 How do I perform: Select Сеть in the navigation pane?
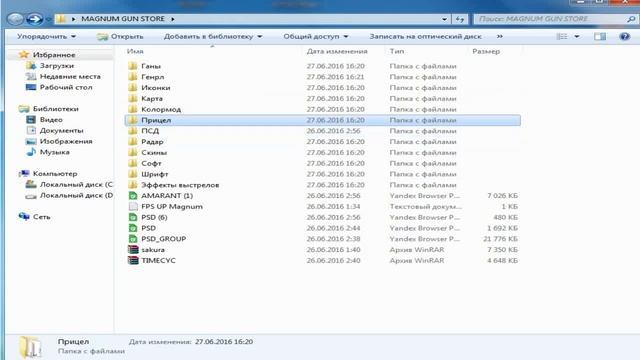coord(41,217)
